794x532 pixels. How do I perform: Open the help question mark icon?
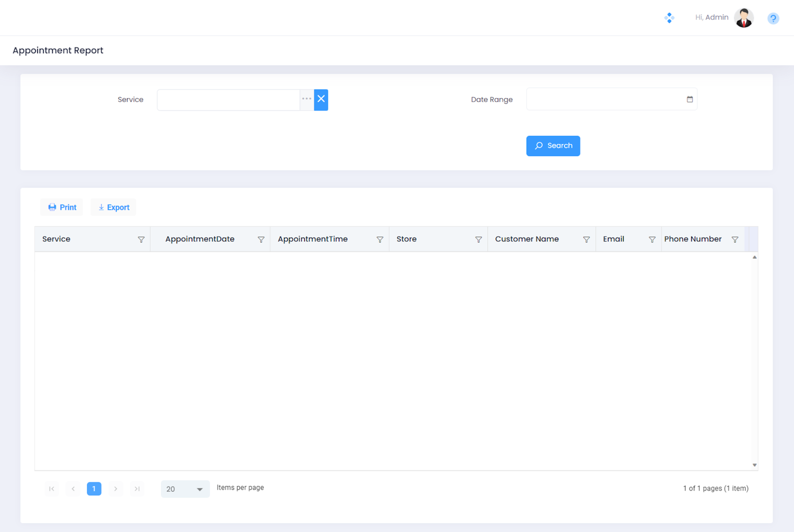[x=773, y=18]
